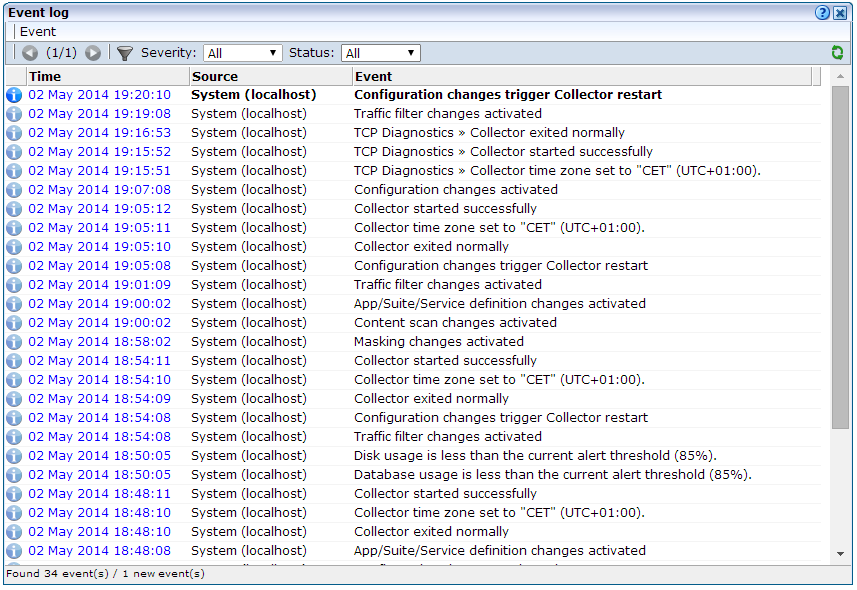
Task: Click scrollbar down arrow
Action: click(840, 554)
